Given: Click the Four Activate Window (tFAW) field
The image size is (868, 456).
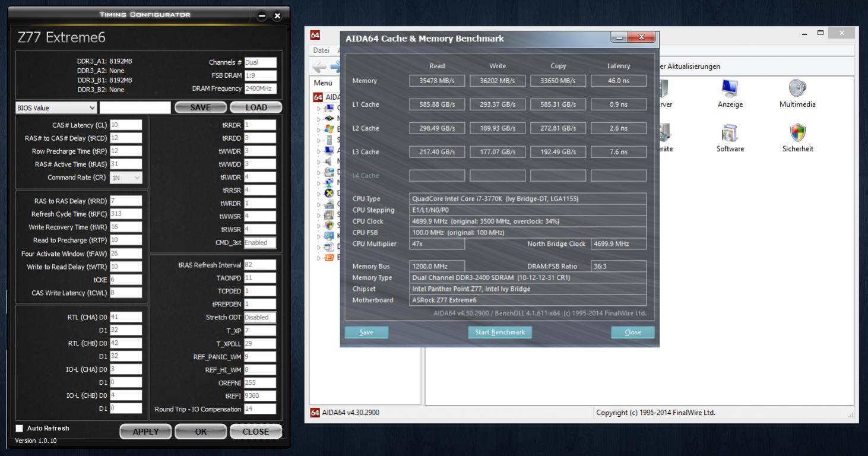Looking at the screenshot, I should point(126,254).
